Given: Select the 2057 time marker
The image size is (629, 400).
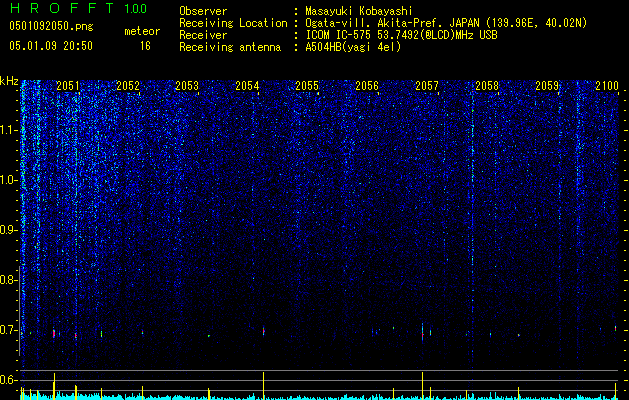Looking at the screenshot, I should [x=427, y=86].
